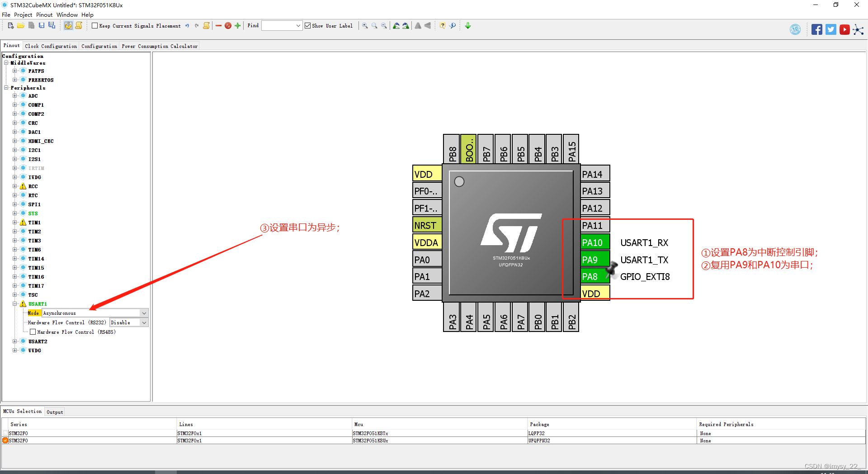The image size is (868, 474).
Task: Click the Twitter icon in the top bar
Action: [x=830, y=29]
